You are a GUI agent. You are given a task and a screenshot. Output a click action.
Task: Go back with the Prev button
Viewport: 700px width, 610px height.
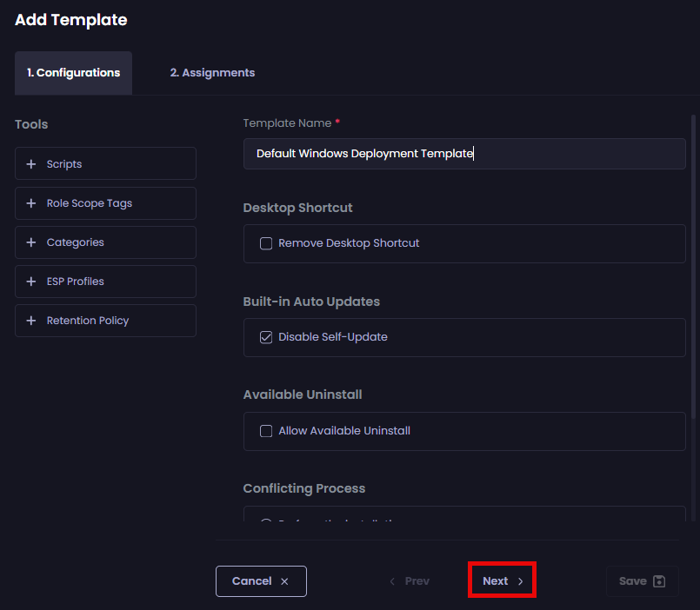[x=409, y=581]
